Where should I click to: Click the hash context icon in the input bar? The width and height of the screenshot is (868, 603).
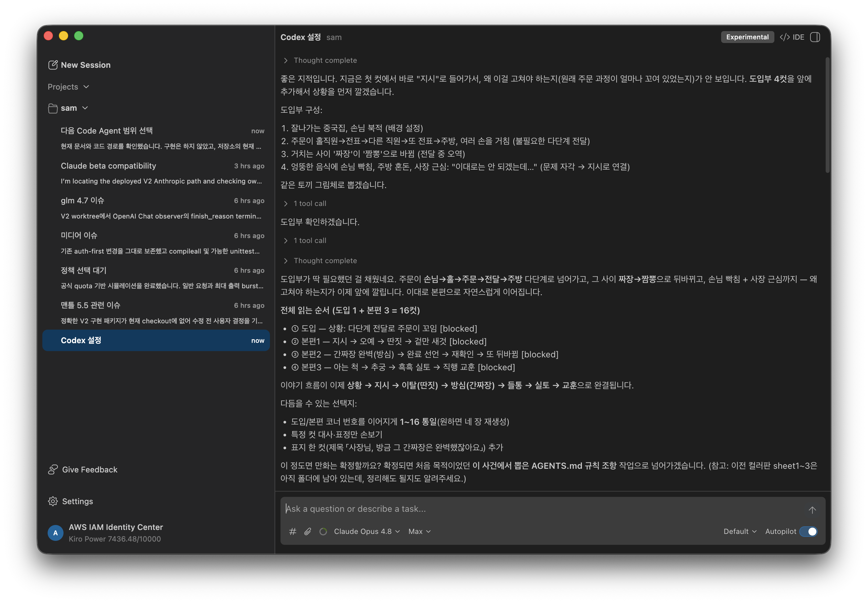tap(293, 531)
